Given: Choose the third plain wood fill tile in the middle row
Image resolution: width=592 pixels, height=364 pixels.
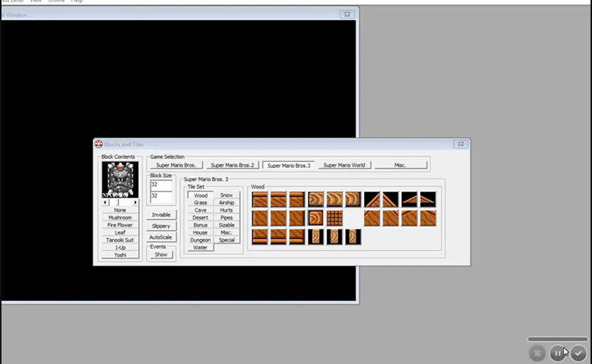Looking at the screenshot, I should [297, 218].
